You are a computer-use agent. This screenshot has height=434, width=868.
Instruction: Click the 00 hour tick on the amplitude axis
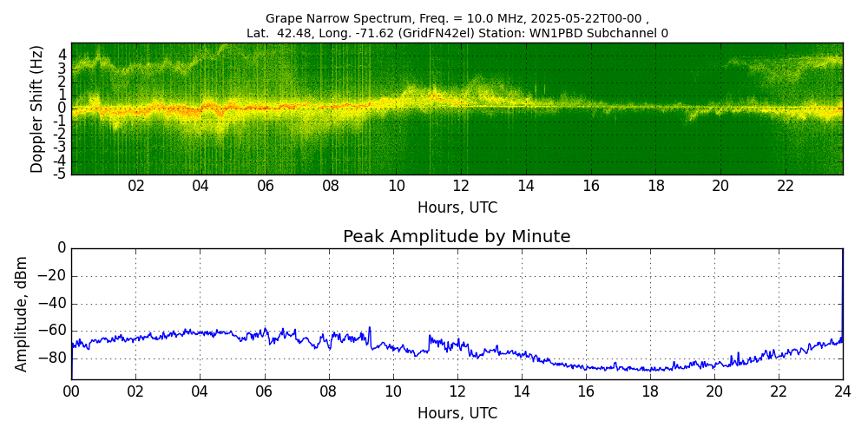(x=71, y=391)
